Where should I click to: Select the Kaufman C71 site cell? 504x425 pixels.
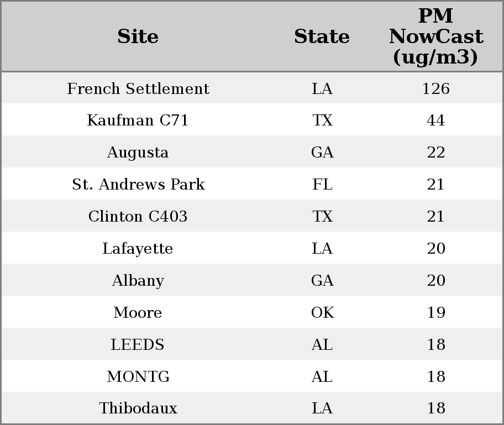pos(138,120)
